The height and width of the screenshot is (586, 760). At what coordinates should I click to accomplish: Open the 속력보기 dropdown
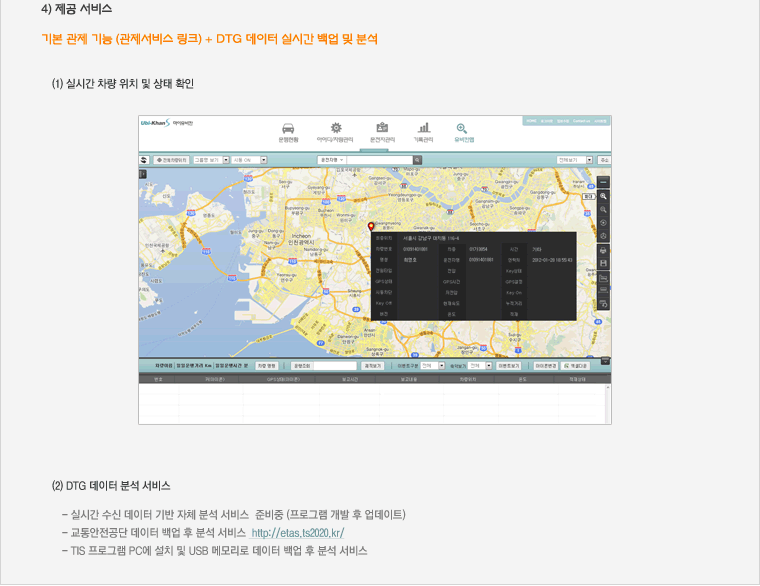(480, 365)
